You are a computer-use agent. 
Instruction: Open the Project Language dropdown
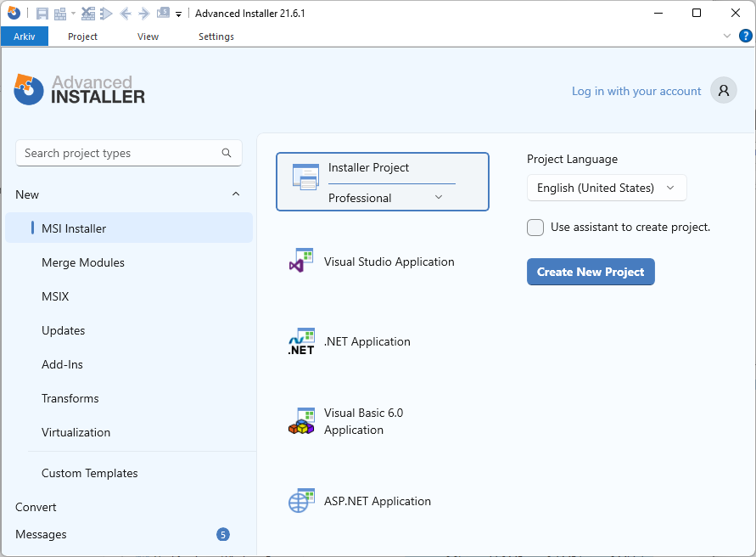607,188
